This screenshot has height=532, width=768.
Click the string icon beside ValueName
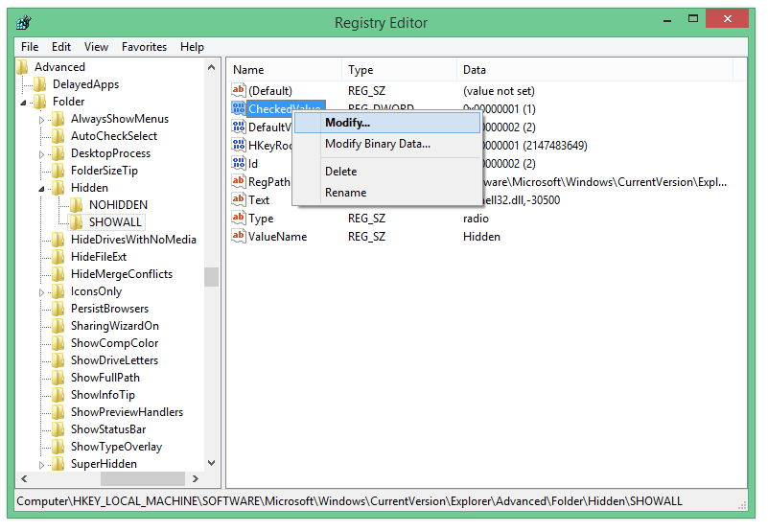pos(239,236)
